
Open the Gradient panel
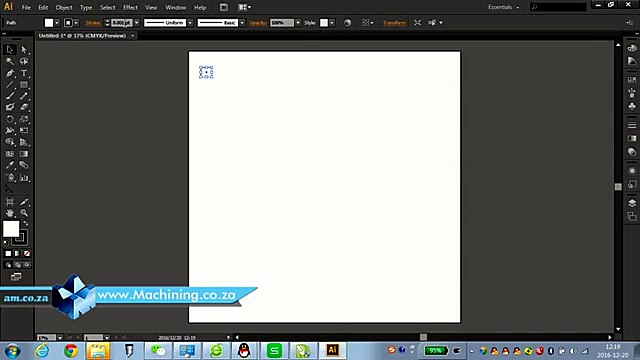click(632, 138)
